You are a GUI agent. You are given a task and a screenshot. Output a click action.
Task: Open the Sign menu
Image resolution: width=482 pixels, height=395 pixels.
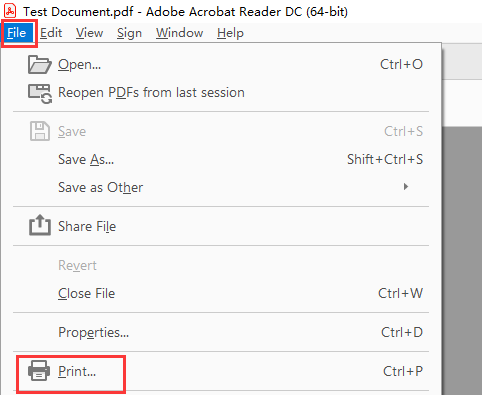(x=129, y=33)
